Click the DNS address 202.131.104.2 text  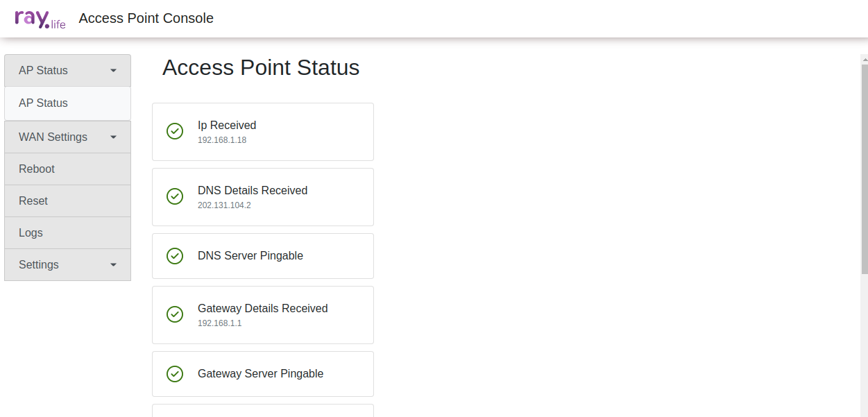[x=224, y=205]
